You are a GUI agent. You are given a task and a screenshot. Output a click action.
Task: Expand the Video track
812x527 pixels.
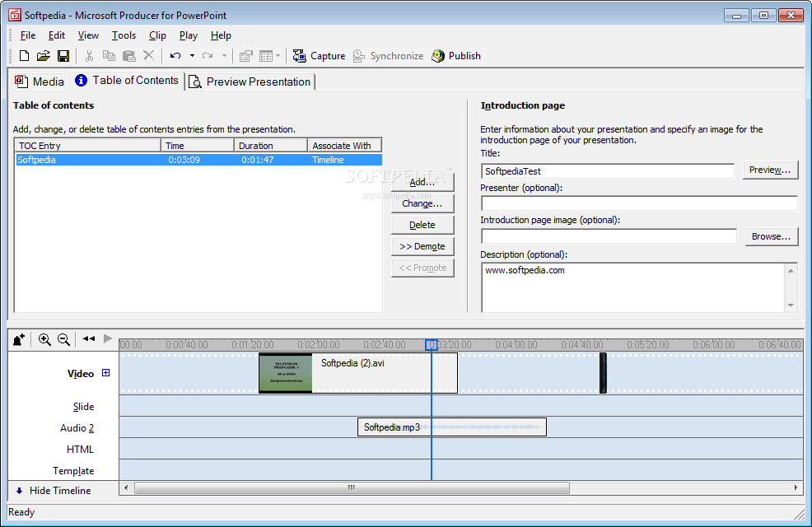pos(105,373)
